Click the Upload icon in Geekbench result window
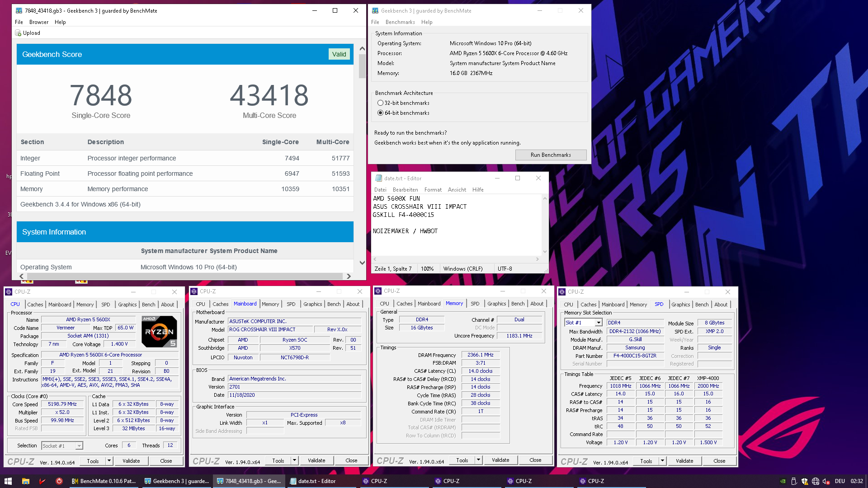The width and height of the screenshot is (868, 488). 18,33
